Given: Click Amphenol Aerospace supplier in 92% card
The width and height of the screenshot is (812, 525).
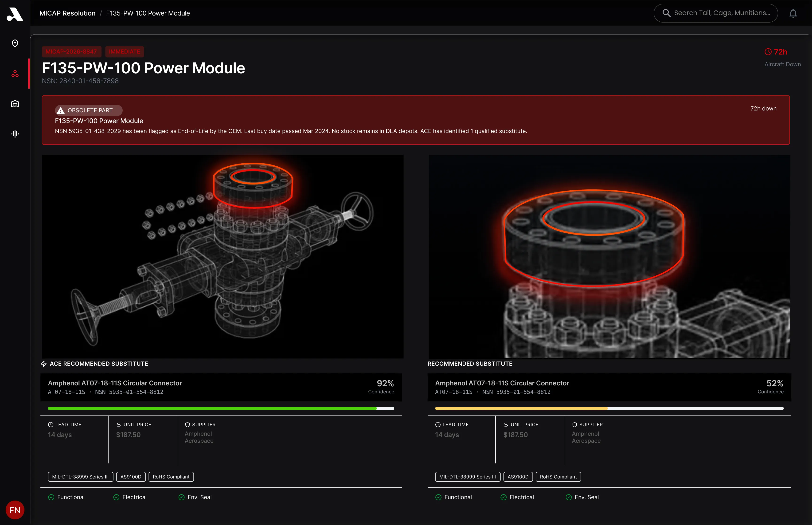Looking at the screenshot, I should [x=199, y=437].
